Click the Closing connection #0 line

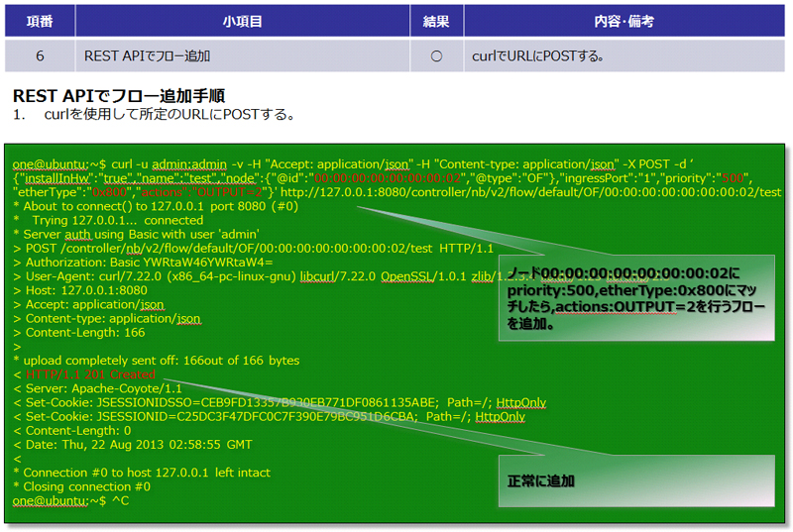pos(84,486)
